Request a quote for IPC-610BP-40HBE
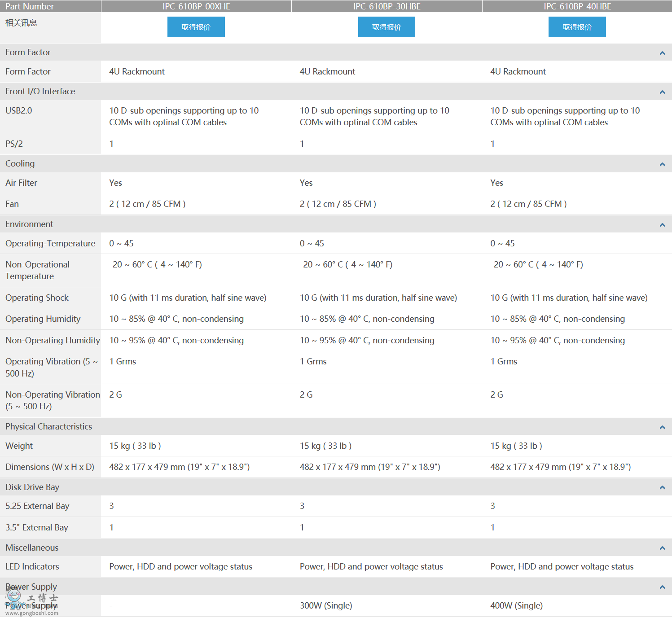This screenshot has height=622, width=672. click(577, 27)
